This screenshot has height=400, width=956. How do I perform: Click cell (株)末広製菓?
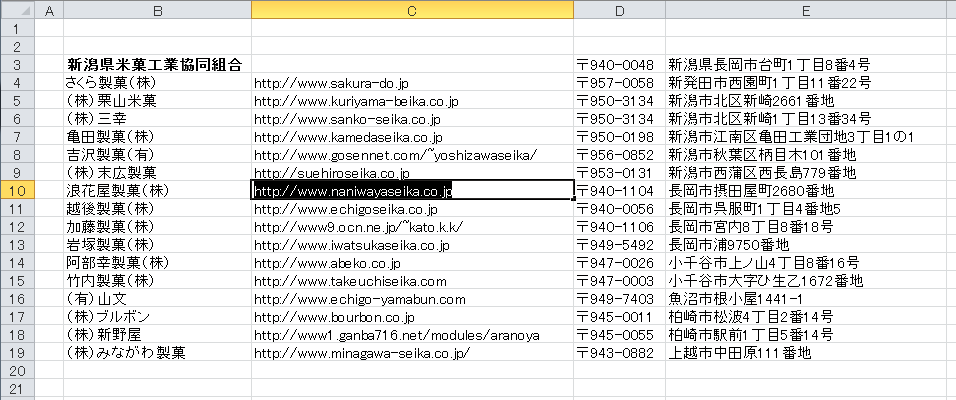click(157, 173)
